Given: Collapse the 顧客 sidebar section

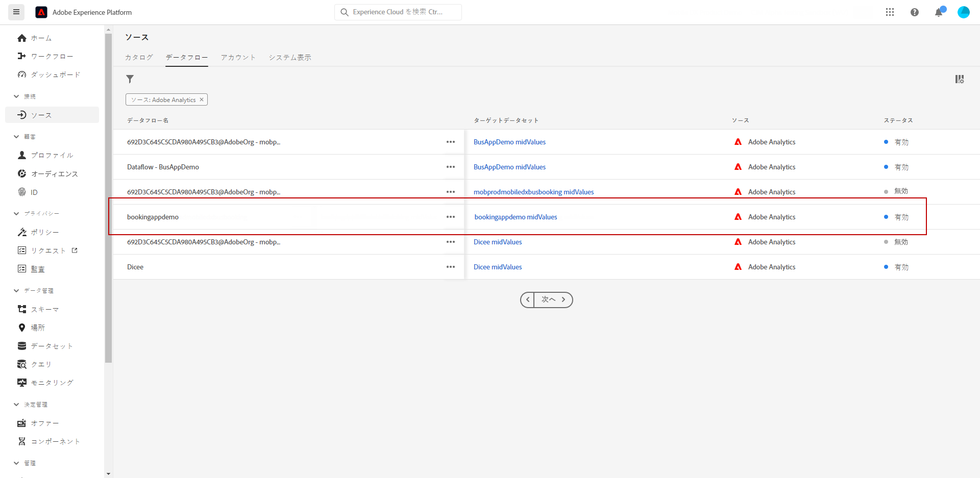Looking at the screenshot, I should 16,136.
